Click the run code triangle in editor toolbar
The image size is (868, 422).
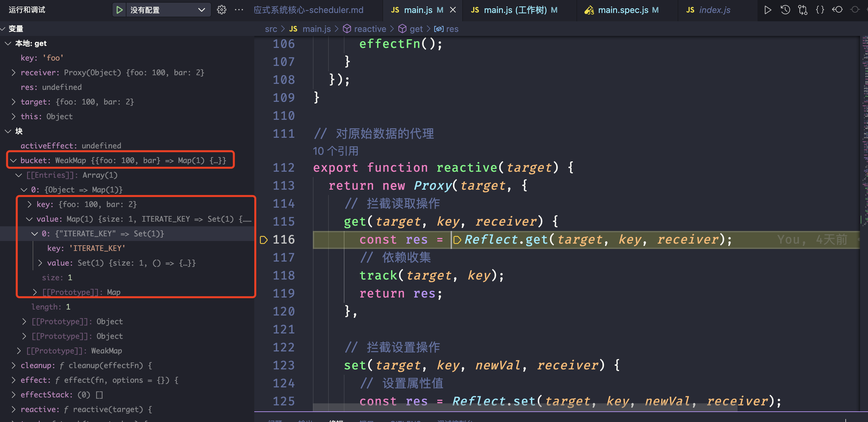point(767,10)
